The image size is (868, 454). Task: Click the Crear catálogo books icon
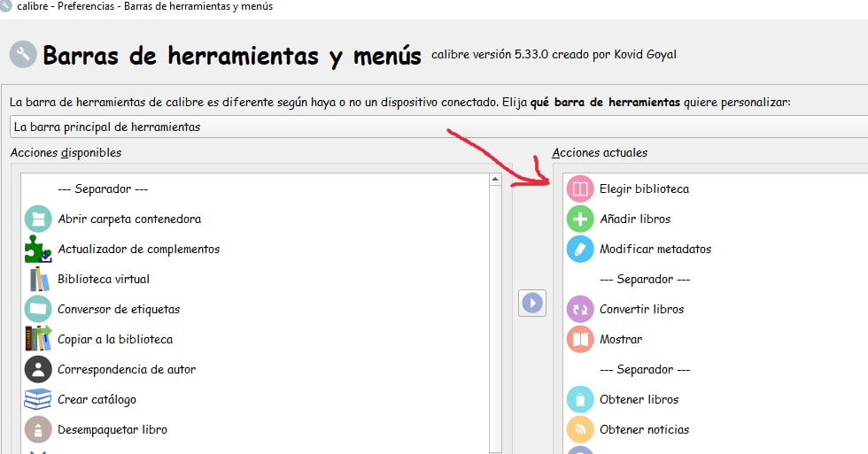[x=37, y=399]
